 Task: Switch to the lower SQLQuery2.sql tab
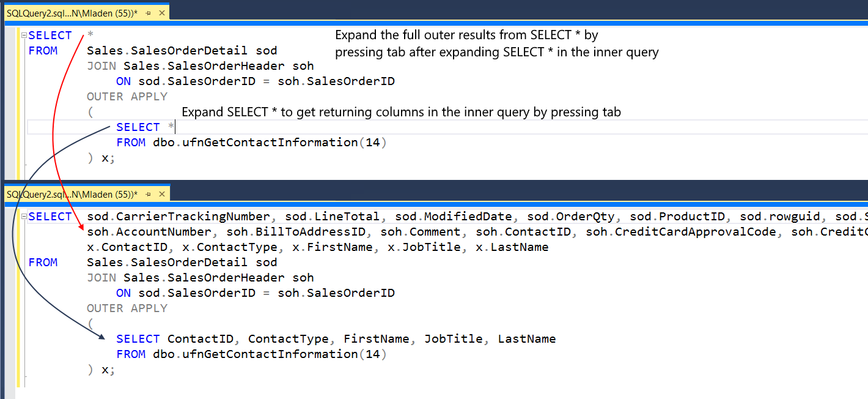(72, 194)
